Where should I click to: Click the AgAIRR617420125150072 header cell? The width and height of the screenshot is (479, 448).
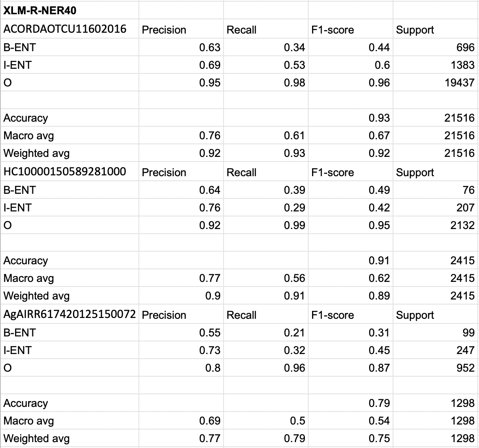coord(70,314)
